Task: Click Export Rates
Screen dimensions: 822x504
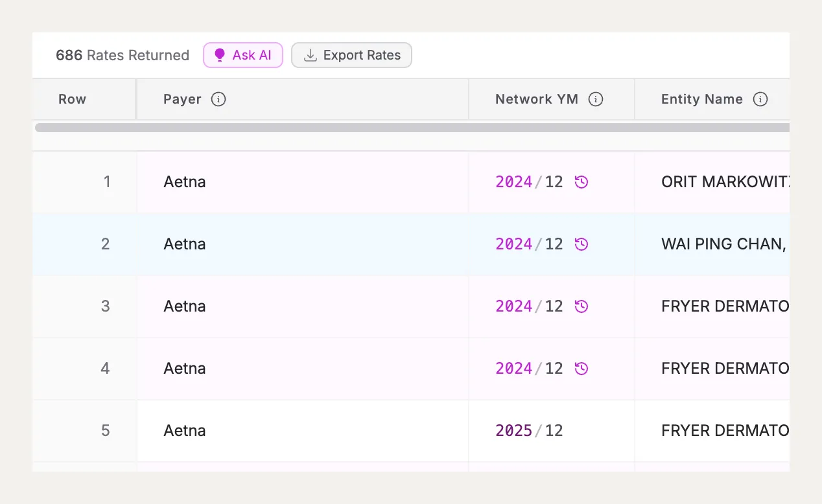Action: click(351, 55)
